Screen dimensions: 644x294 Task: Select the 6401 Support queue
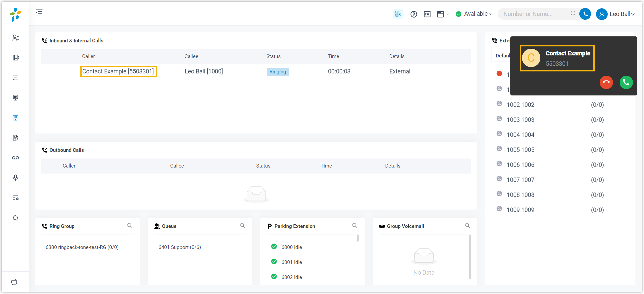pyautogui.click(x=180, y=247)
